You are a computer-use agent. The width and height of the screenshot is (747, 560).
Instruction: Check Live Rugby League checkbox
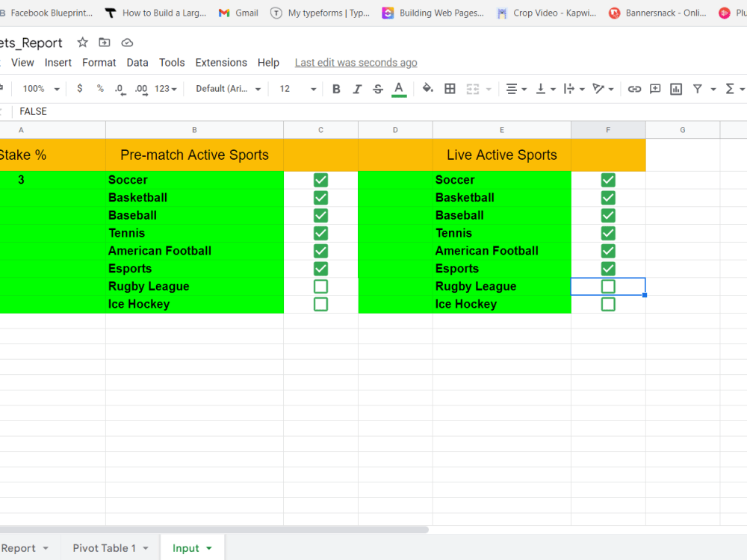(608, 286)
